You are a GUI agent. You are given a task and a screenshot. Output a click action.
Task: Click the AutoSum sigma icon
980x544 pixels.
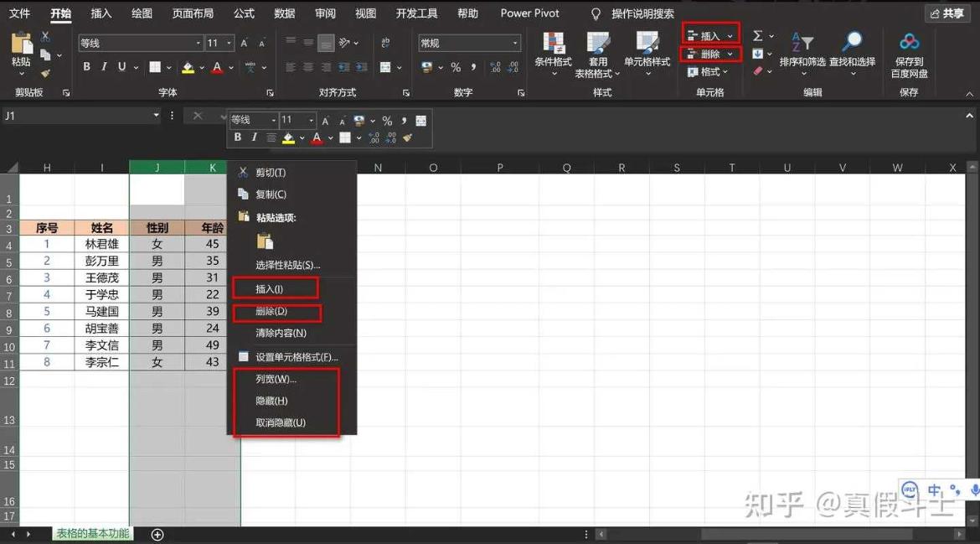757,36
